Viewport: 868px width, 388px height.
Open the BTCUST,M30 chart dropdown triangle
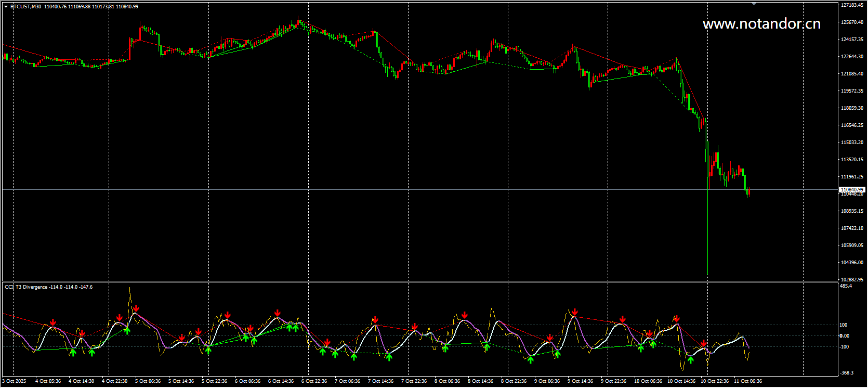coord(6,7)
